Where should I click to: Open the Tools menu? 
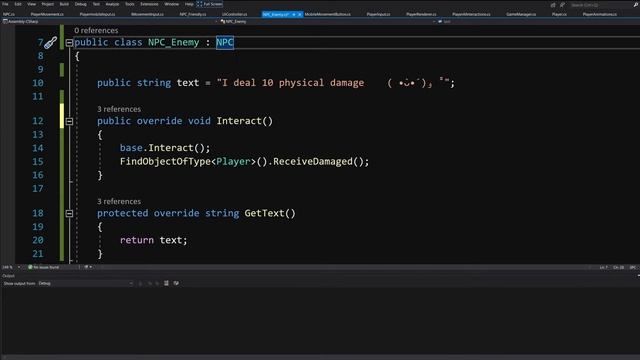[130, 4]
